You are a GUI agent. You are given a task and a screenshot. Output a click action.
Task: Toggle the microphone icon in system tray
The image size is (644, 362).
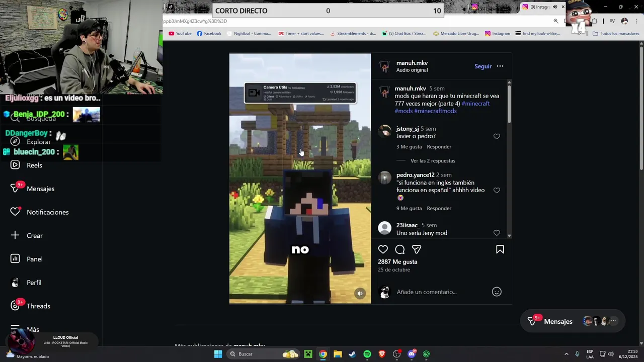click(577, 354)
